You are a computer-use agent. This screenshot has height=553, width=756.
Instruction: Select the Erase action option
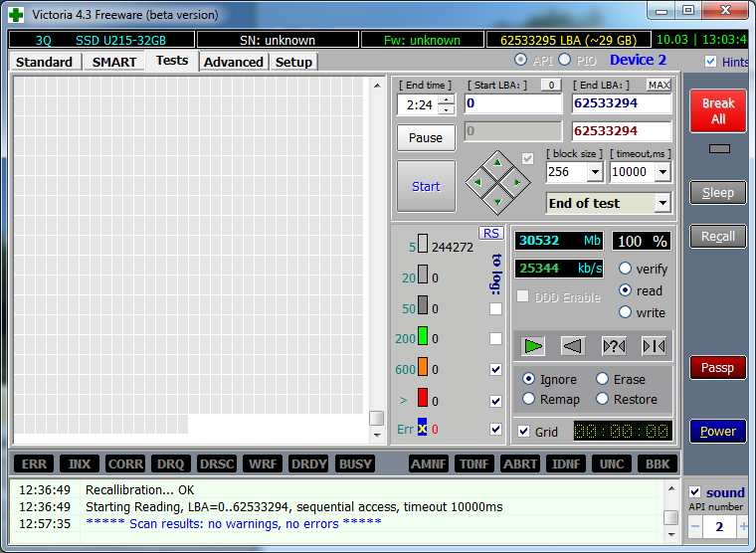tap(602, 379)
